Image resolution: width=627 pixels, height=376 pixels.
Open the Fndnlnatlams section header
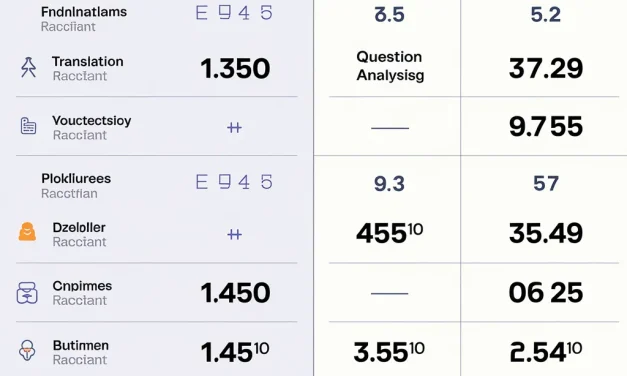tap(84, 19)
